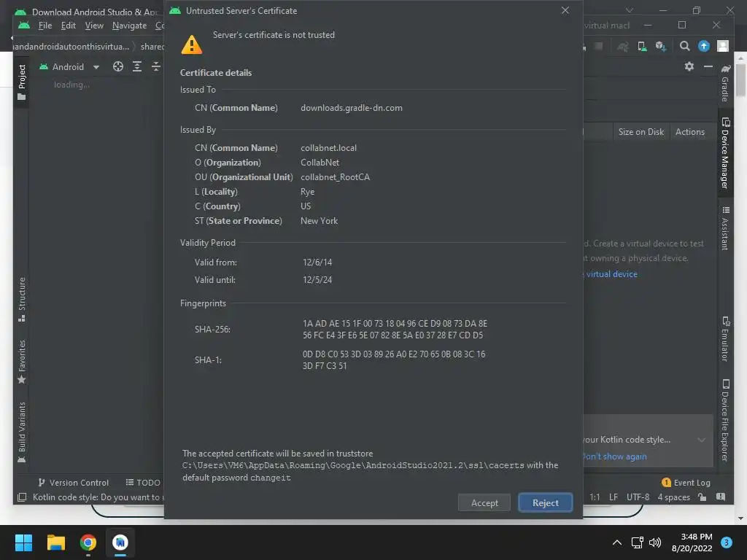Click the LF line separator indicator

pyautogui.click(x=613, y=497)
